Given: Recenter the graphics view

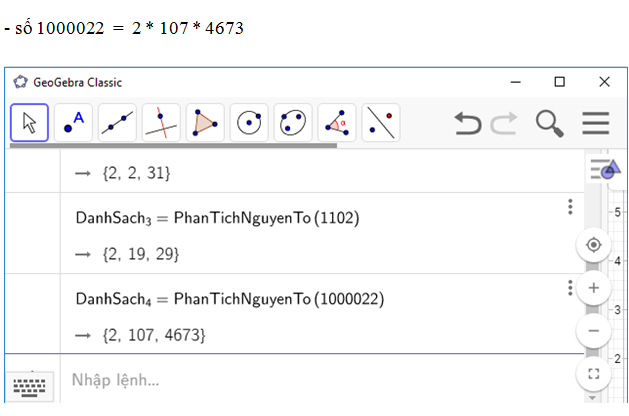Looking at the screenshot, I should pyautogui.click(x=594, y=245).
